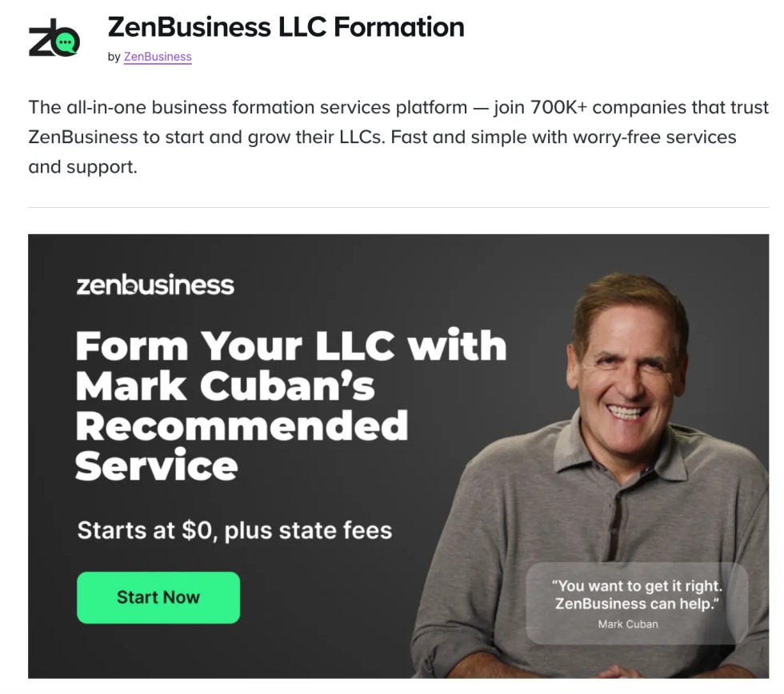
Task: Click the green Start Now button
Action: coord(158,597)
